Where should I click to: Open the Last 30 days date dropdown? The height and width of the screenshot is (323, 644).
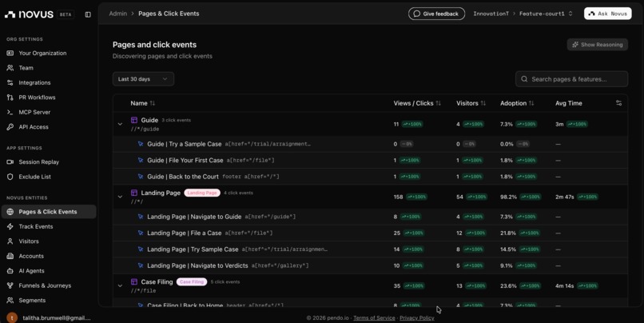tap(143, 79)
